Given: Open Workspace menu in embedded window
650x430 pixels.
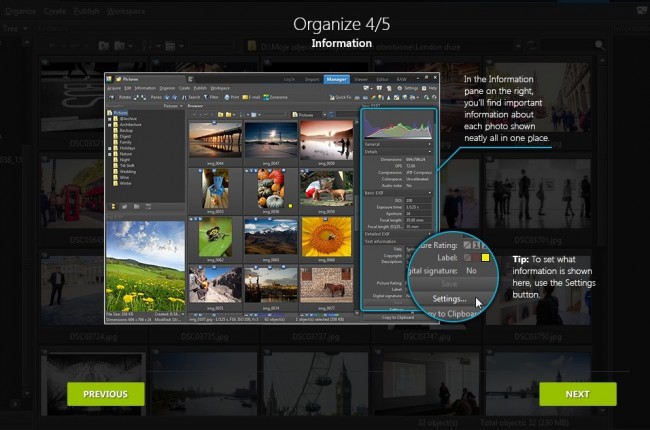Looking at the screenshot, I should click(x=220, y=88).
